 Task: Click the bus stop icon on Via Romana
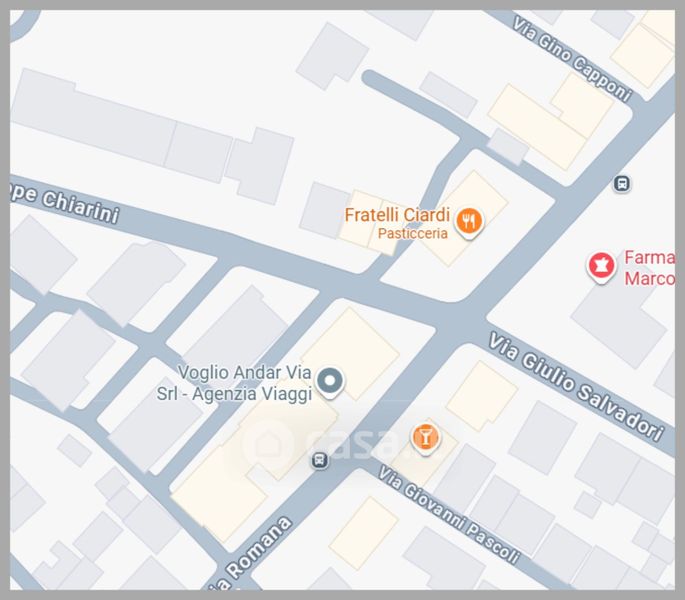click(x=320, y=460)
